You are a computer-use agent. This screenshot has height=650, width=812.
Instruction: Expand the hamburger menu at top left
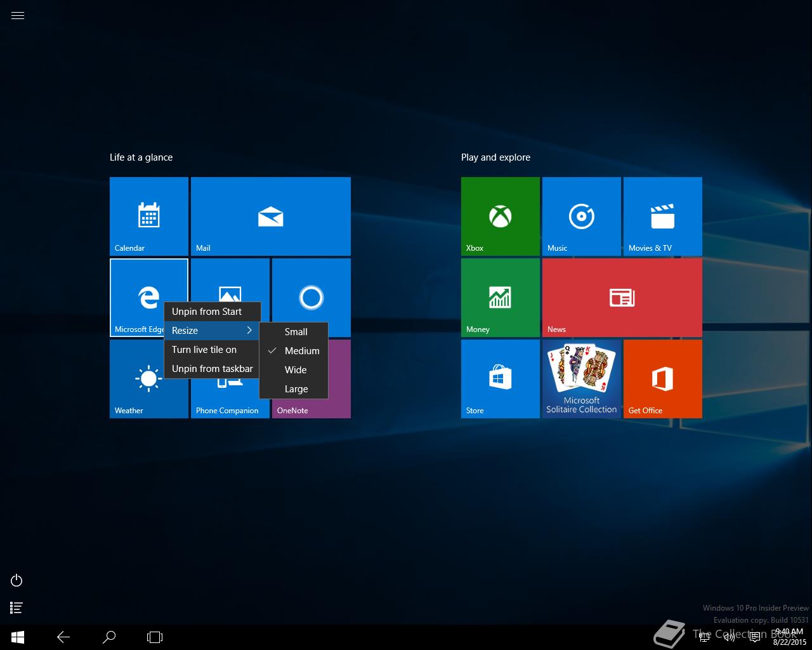click(18, 16)
